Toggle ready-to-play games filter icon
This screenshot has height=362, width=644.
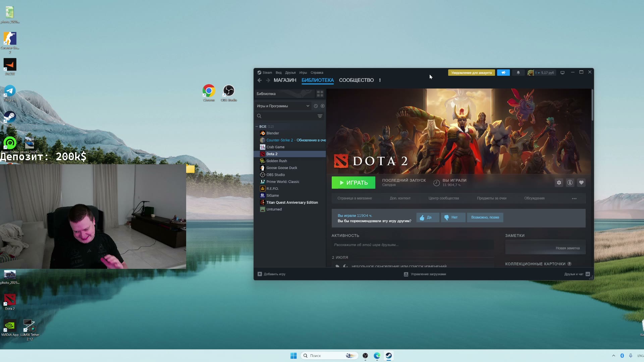pyautogui.click(x=323, y=106)
